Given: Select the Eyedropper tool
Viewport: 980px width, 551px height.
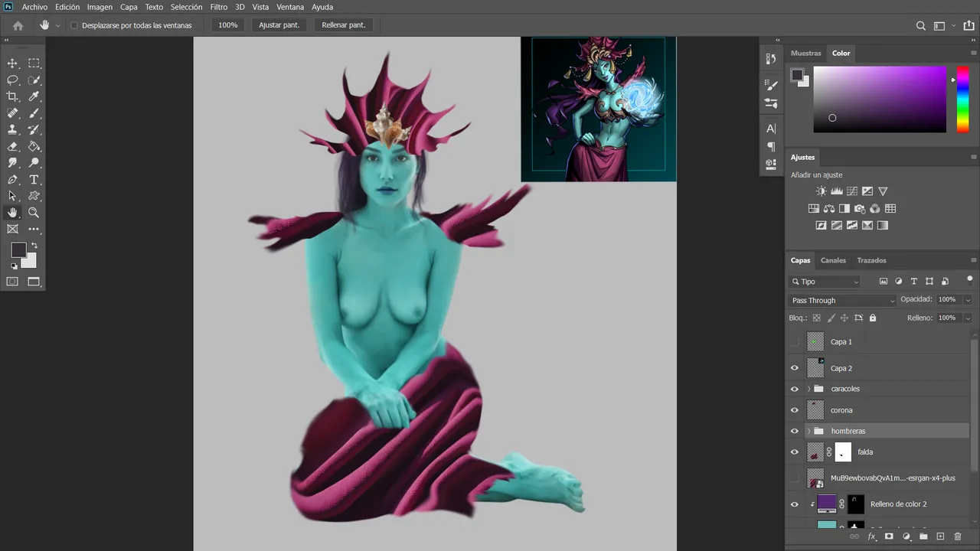Looking at the screenshot, I should pos(34,96).
